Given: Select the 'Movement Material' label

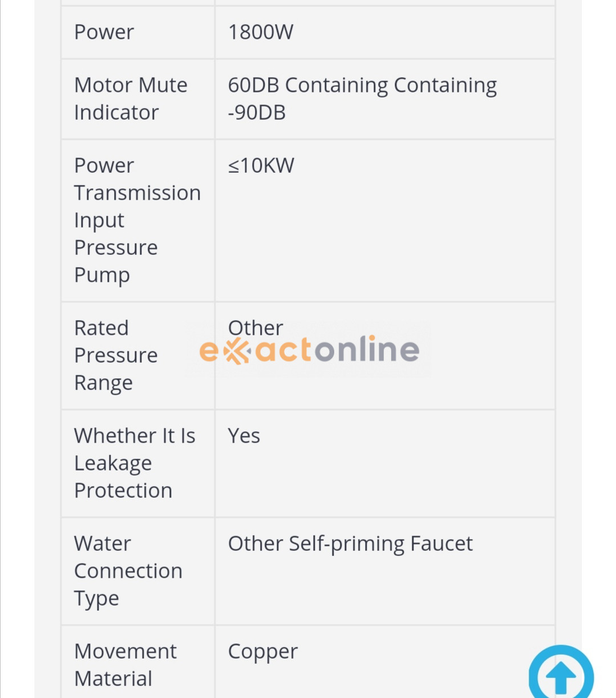Looking at the screenshot, I should tap(125, 665).
